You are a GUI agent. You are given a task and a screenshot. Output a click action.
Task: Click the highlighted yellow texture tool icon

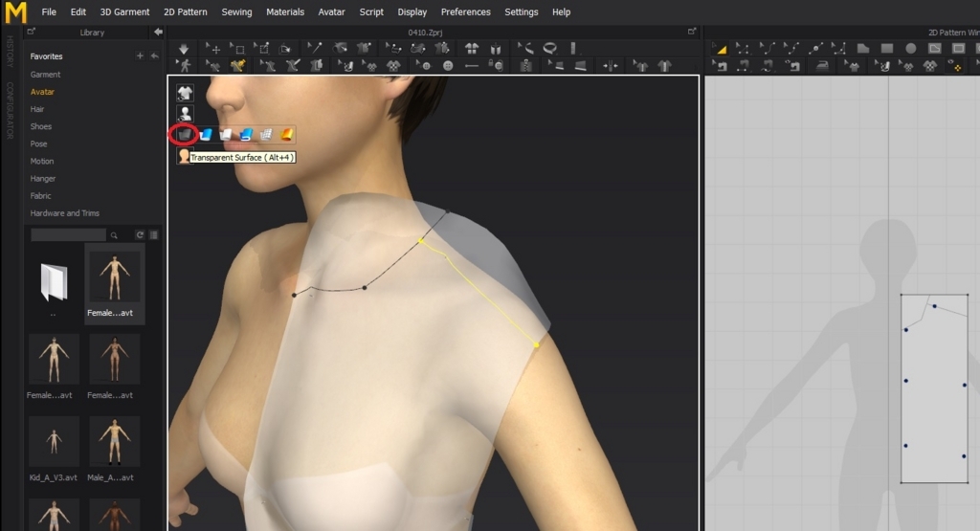click(237, 66)
